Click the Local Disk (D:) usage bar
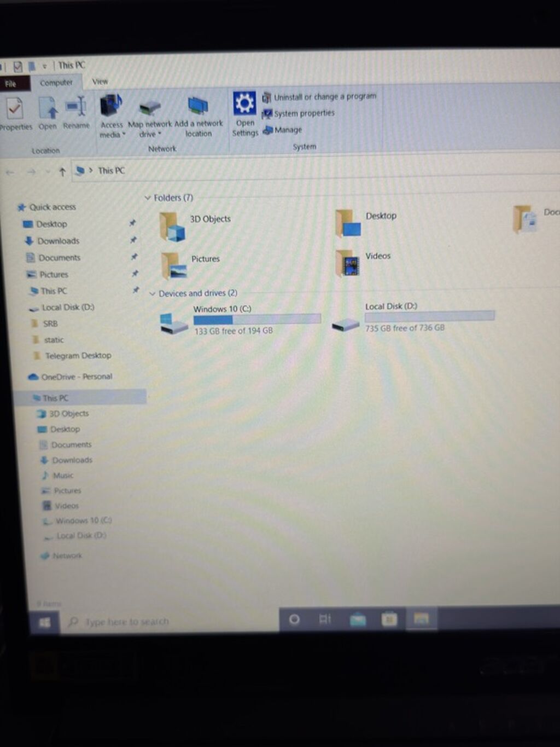 tap(430, 316)
